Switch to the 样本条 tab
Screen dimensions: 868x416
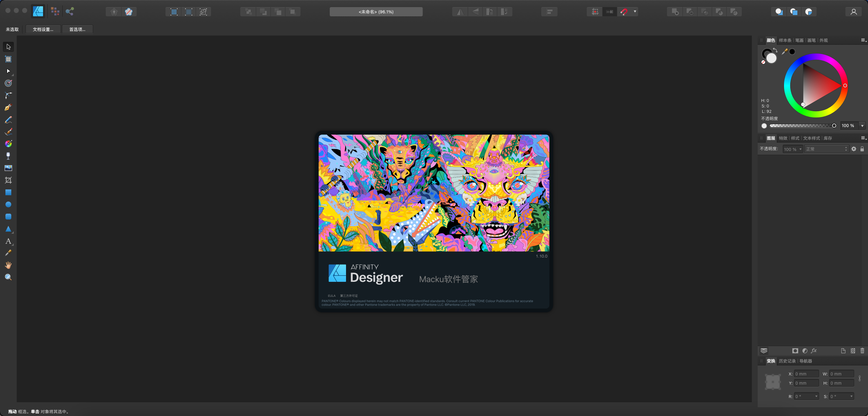click(x=785, y=41)
